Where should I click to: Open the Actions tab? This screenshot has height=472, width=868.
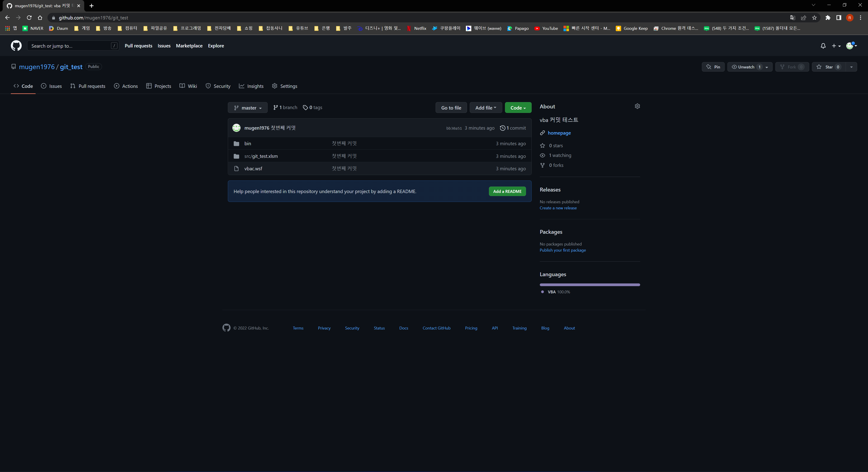(126, 86)
